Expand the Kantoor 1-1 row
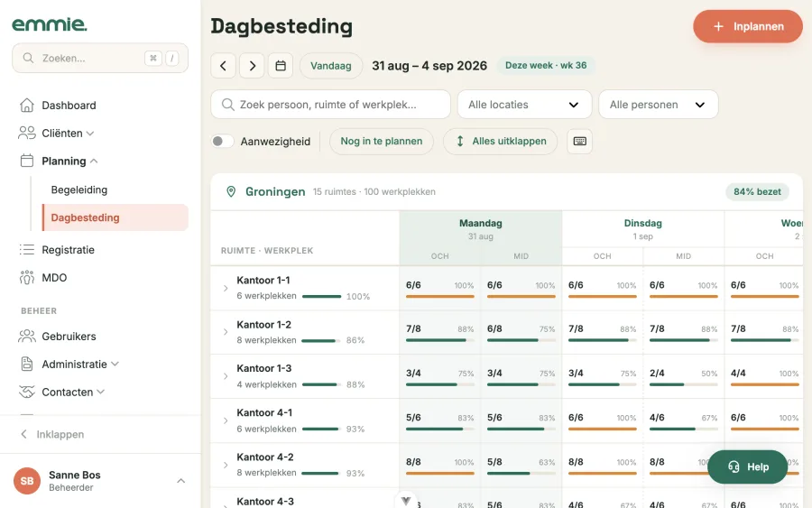This screenshot has height=508, width=812. coord(226,288)
